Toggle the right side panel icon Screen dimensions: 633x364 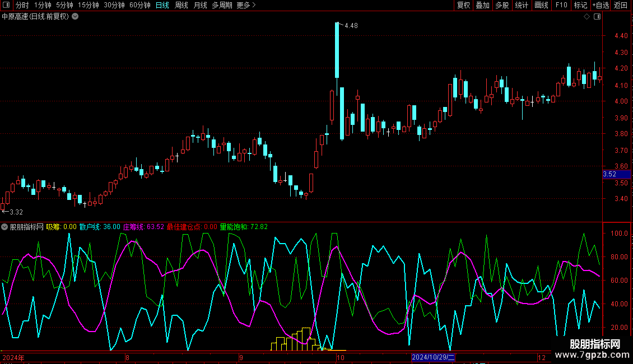[x=597, y=17]
